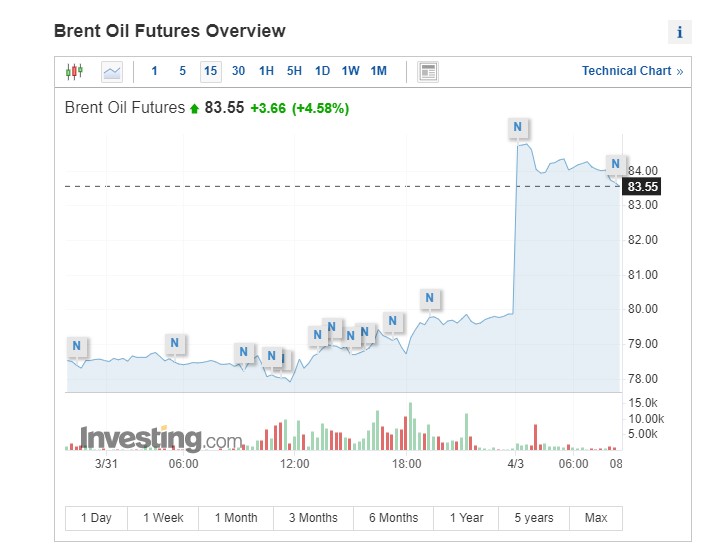Switch to candlestick chart type
The width and height of the screenshot is (707, 551).
point(73,71)
